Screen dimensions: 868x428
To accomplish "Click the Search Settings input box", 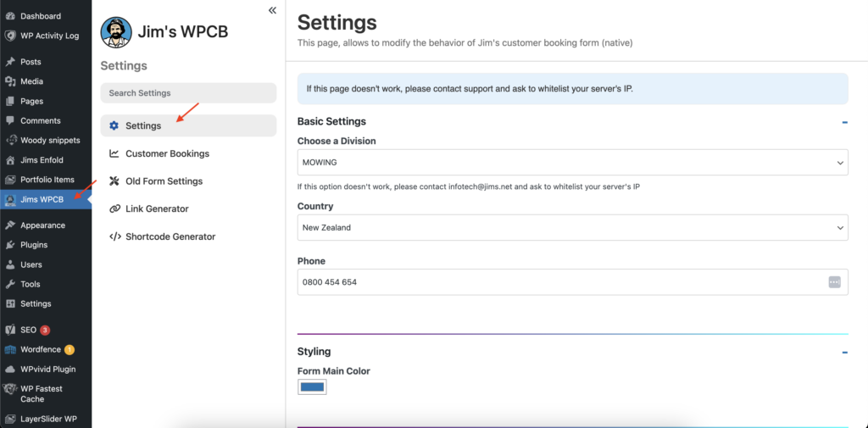I will tap(188, 93).
